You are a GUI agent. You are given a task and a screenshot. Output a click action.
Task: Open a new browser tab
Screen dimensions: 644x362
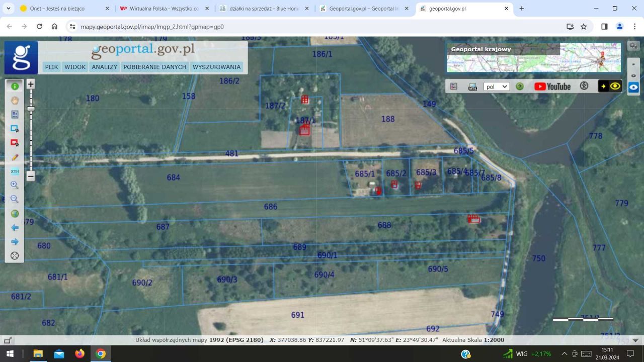click(522, 9)
